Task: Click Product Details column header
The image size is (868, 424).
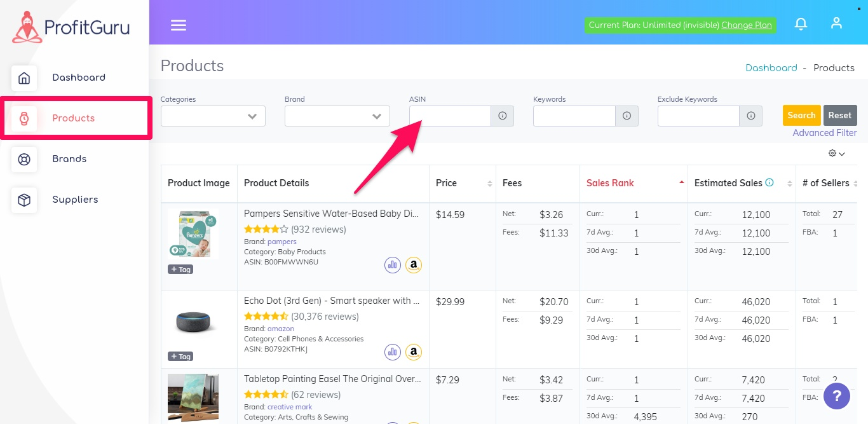Action: [276, 183]
